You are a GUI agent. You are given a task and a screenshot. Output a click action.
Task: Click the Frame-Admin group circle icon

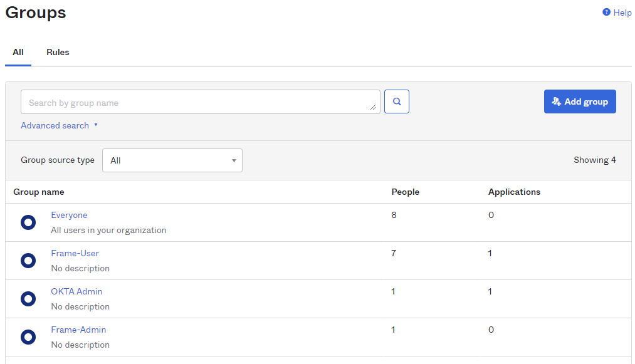pyautogui.click(x=28, y=337)
